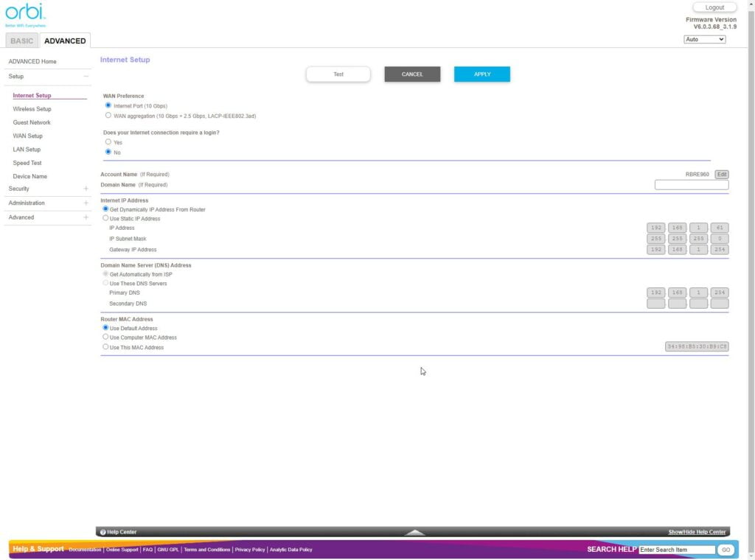This screenshot has height=560, width=755.
Task: Choose Yes for Internet login required
Action: click(108, 142)
